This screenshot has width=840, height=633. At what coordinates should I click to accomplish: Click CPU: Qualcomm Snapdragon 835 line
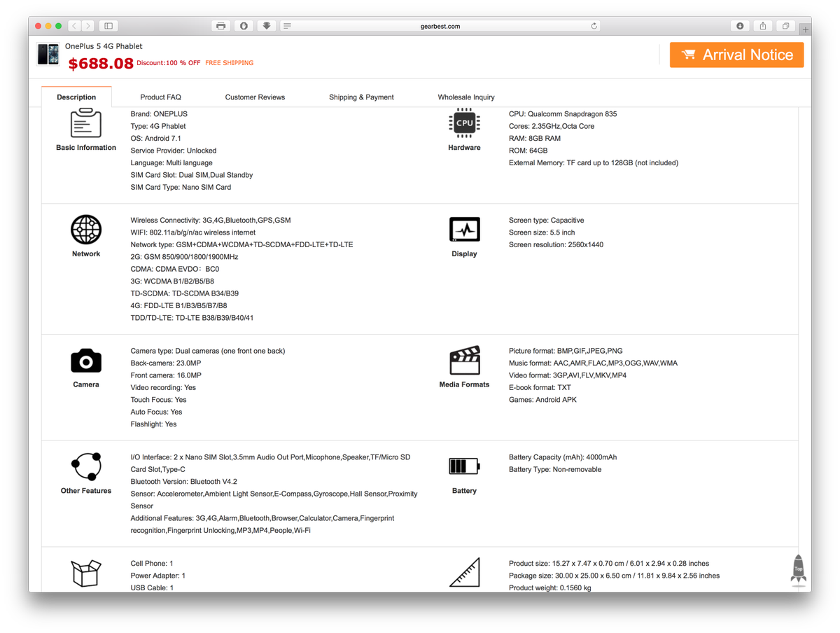pos(563,114)
